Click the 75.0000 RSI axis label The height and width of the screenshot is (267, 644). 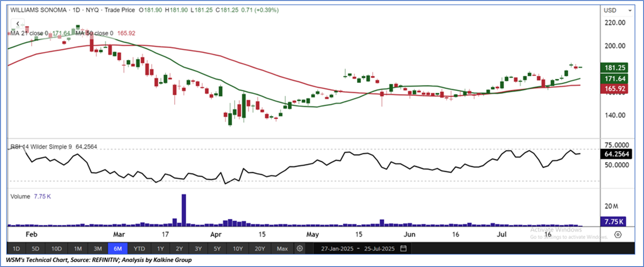(x=616, y=145)
